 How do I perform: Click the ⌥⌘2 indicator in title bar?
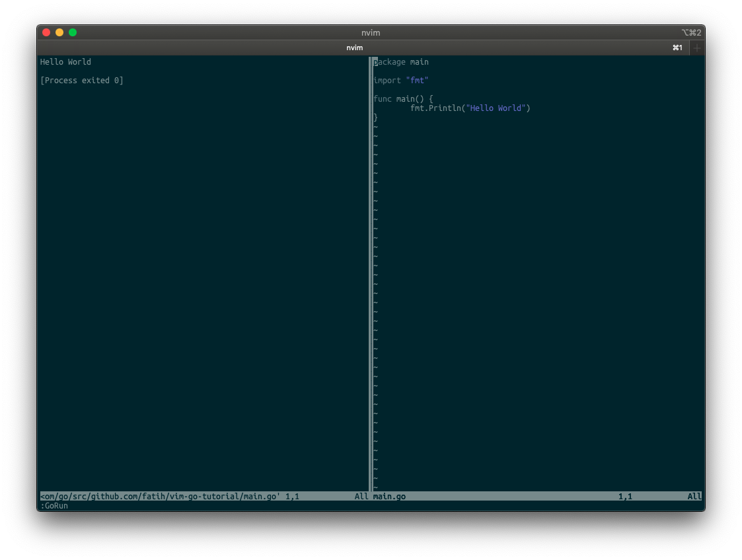691,32
